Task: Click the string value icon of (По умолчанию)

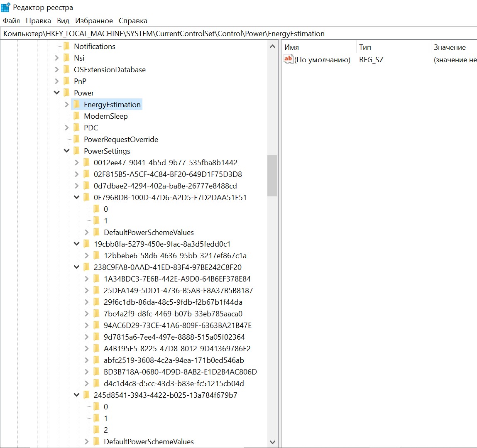Action: [x=288, y=59]
